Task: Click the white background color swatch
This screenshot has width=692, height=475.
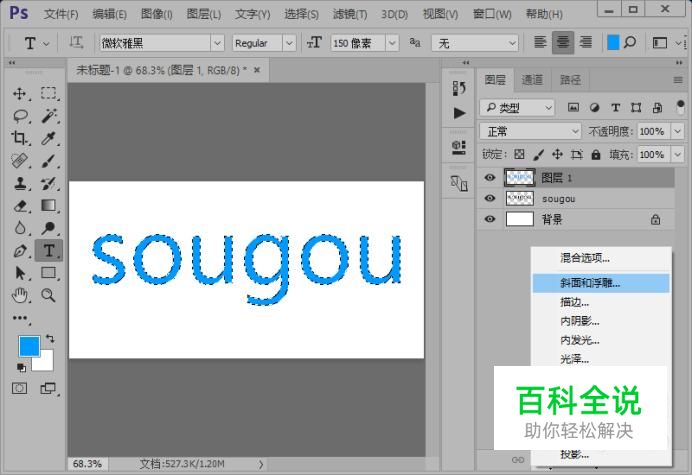Action: tap(46, 364)
